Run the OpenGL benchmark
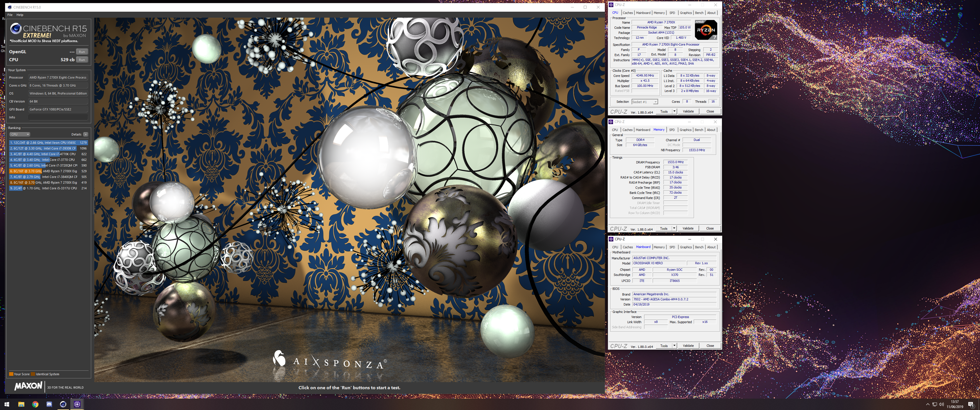This screenshot has width=980, height=410. (x=82, y=52)
